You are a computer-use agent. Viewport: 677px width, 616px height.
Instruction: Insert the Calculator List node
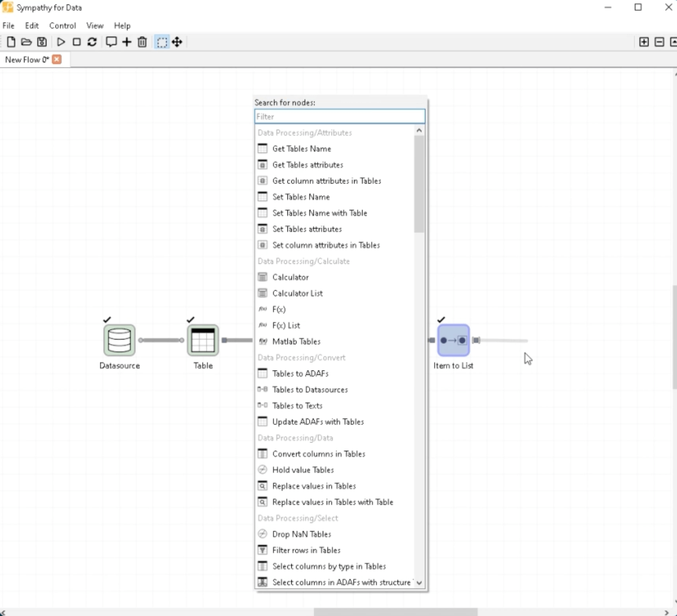tap(335, 293)
